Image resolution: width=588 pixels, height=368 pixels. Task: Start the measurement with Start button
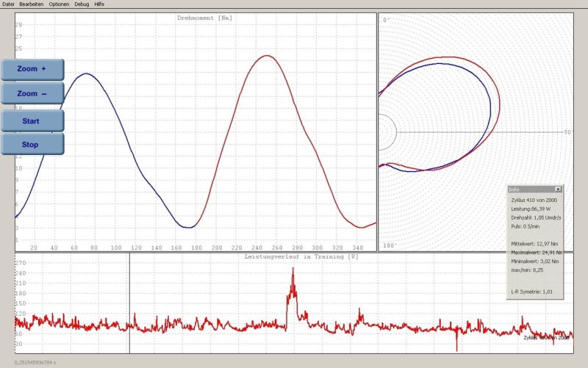[32, 120]
